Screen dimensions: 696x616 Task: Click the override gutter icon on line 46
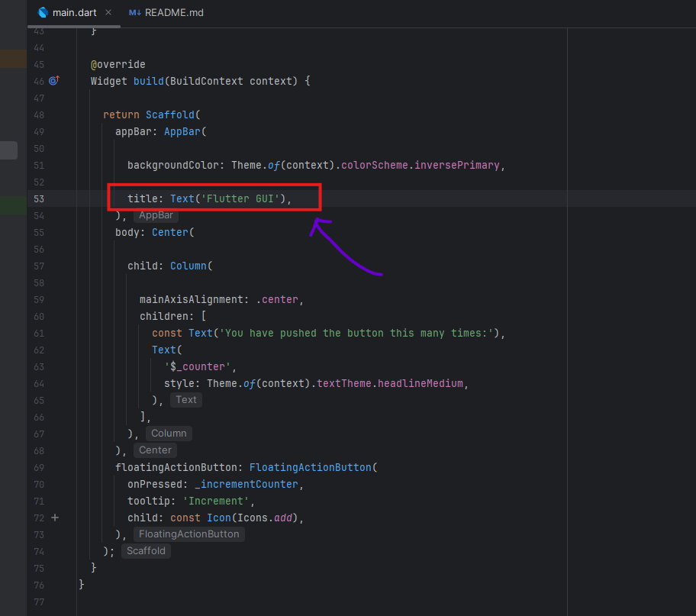(x=54, y=81)
